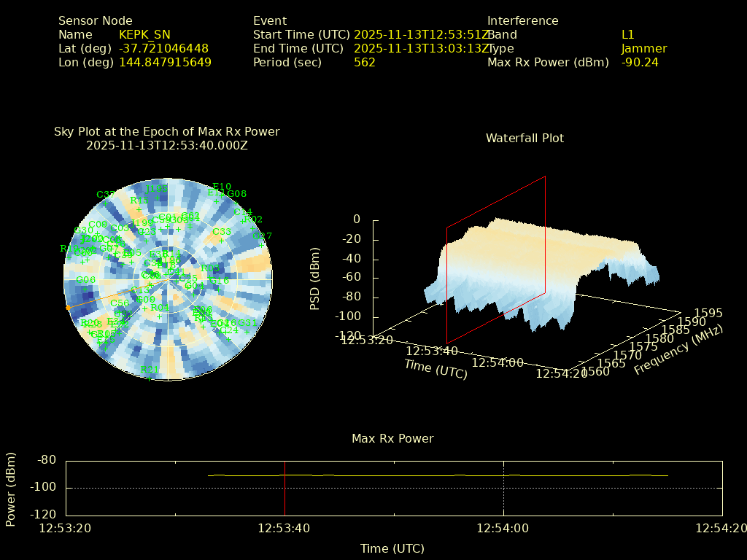Select the C33 satellite marker
The height and width of the screenshot is (560, 747).
221,241
